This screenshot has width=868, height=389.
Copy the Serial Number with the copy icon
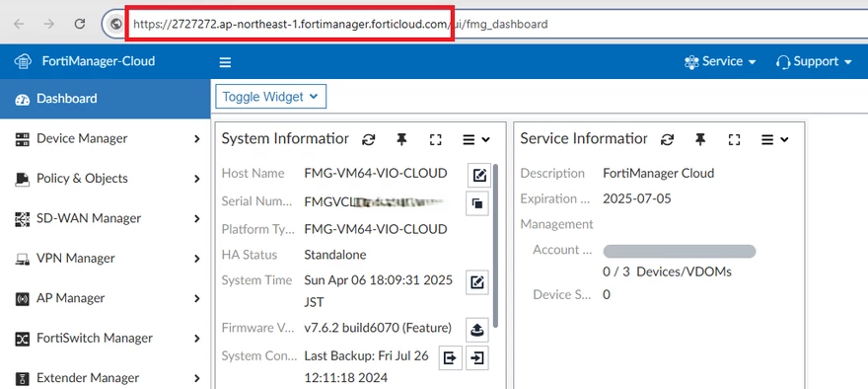tap(477, 203)
